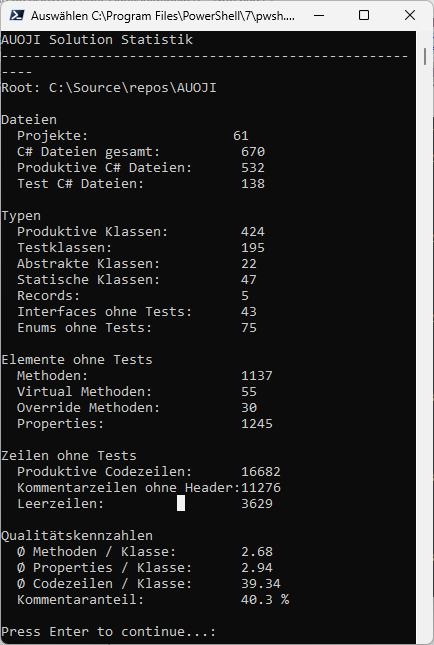Maximize the PowerShell console window
The image size is (434, 645).
[364, 15]
